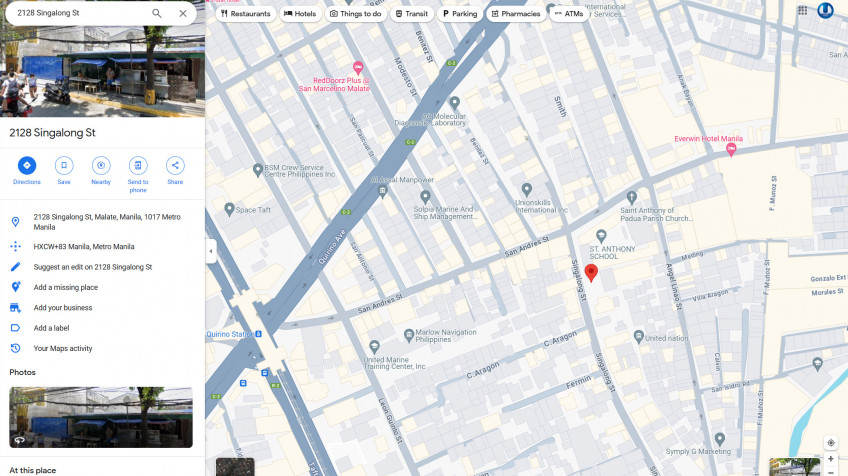The width and height of the screenshot is (848, 476).
Task: Open street view thumbnail at bottom right
Action: click(x=794, y=467)
